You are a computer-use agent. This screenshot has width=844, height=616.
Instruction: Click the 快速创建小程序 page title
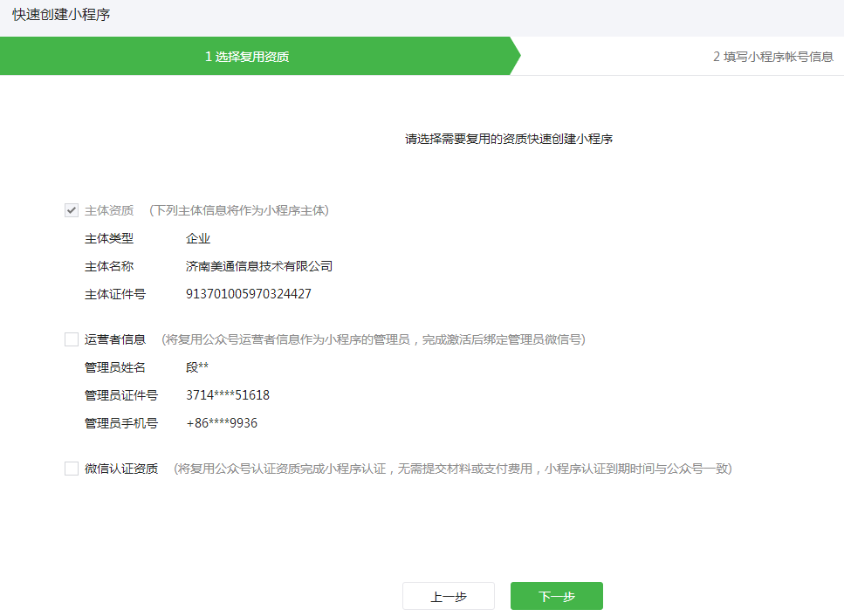(x=61, y=15)
